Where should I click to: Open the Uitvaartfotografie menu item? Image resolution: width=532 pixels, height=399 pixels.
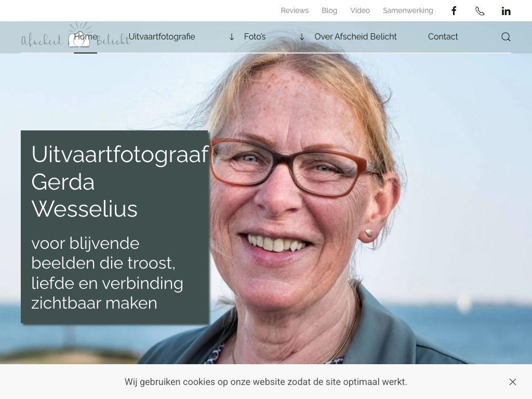coord(162,37)
